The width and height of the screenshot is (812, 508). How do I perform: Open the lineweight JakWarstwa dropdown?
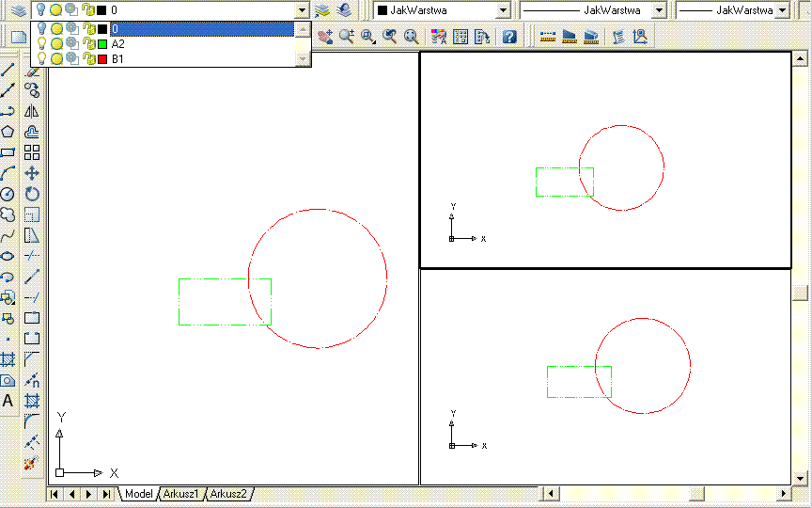click(x=783, y=9)
